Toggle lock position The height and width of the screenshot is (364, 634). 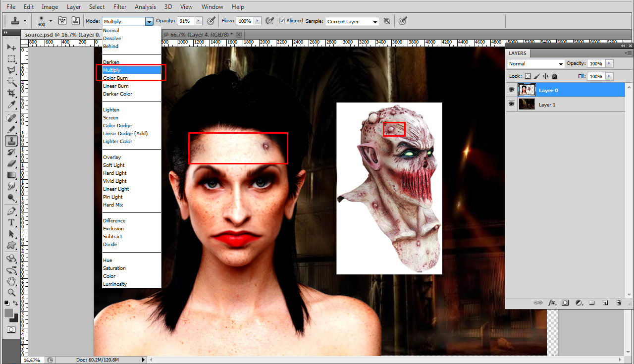[x=545, y=76]
